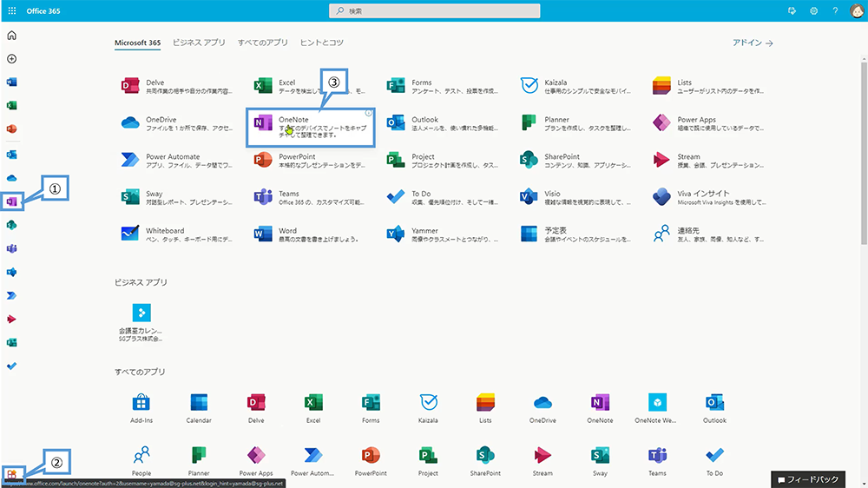Open the OneDrive tile in the top grid
The height and width of the screenshot is (488, 868).
(x=177, y=123)
